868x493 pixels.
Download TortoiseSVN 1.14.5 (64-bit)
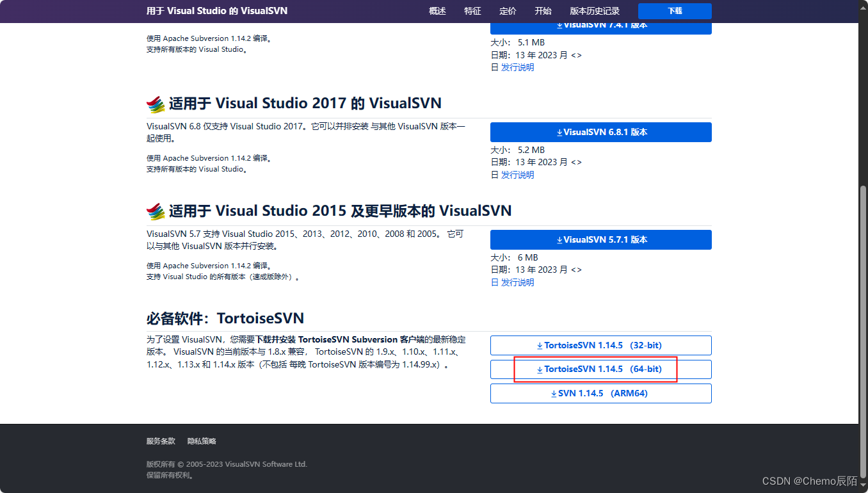coord(600,369)
